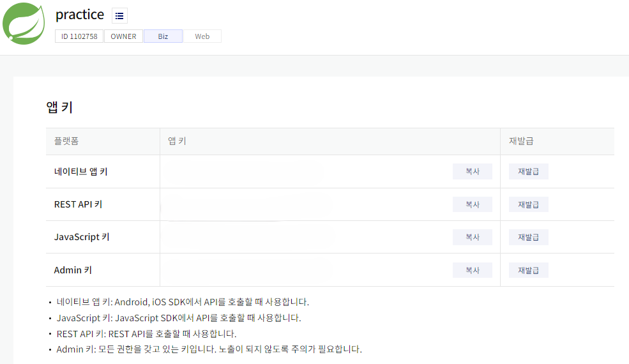629x364 pixels.
Task: Select the 네이티브 앱 키 row label
Action: tap(80, 172)
